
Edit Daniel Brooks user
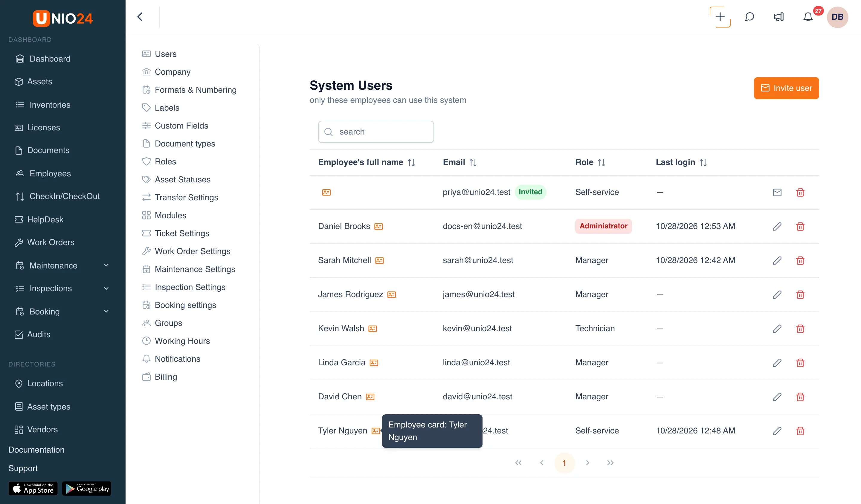tap(777, 226)
